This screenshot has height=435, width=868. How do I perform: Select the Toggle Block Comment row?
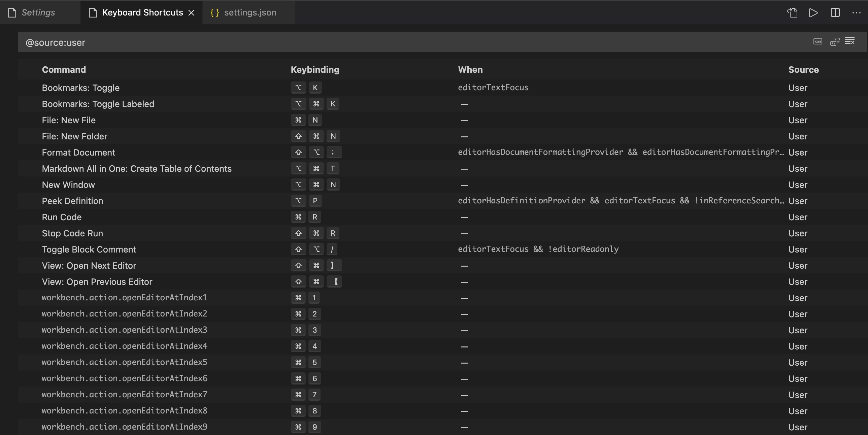pos(89,250)
